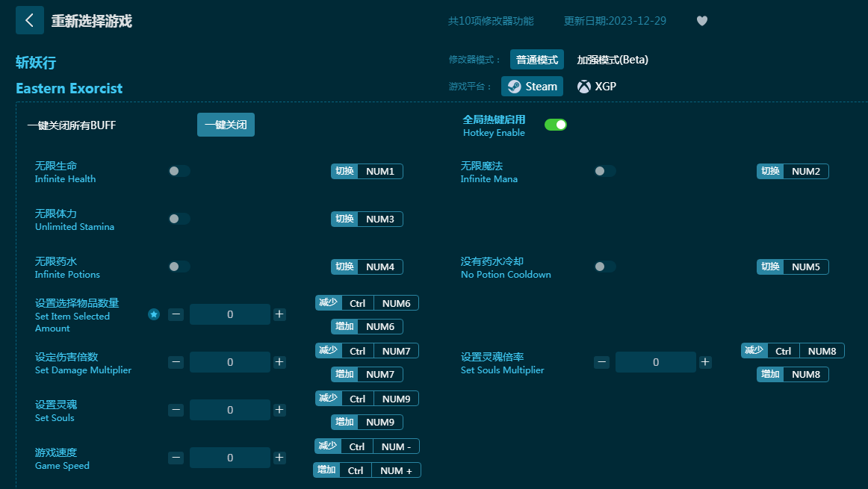Image resolution: width=868 pixels, height=489 pixels.
Task: Click plus icon for Game Speed
Action: click(x=279, y=458)
